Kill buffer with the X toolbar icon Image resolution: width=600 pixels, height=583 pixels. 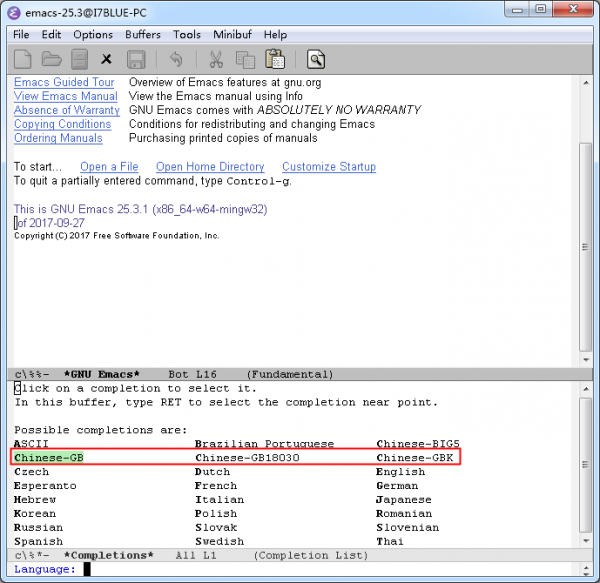pos(106,59)
